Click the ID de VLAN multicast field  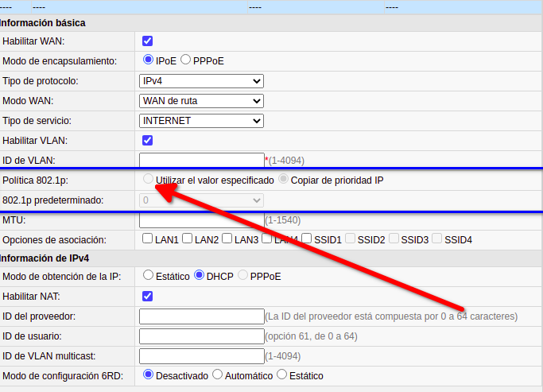point(201,356)
